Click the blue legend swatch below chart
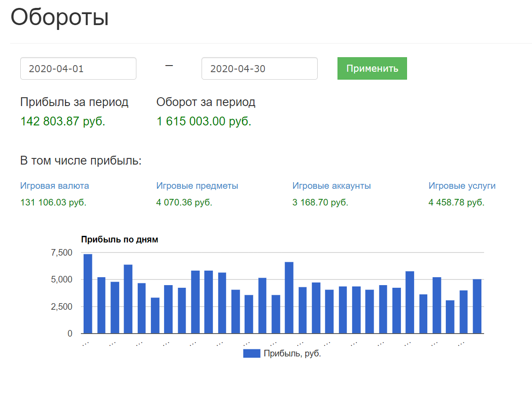532x396 pixels. [x=252, y=353]
